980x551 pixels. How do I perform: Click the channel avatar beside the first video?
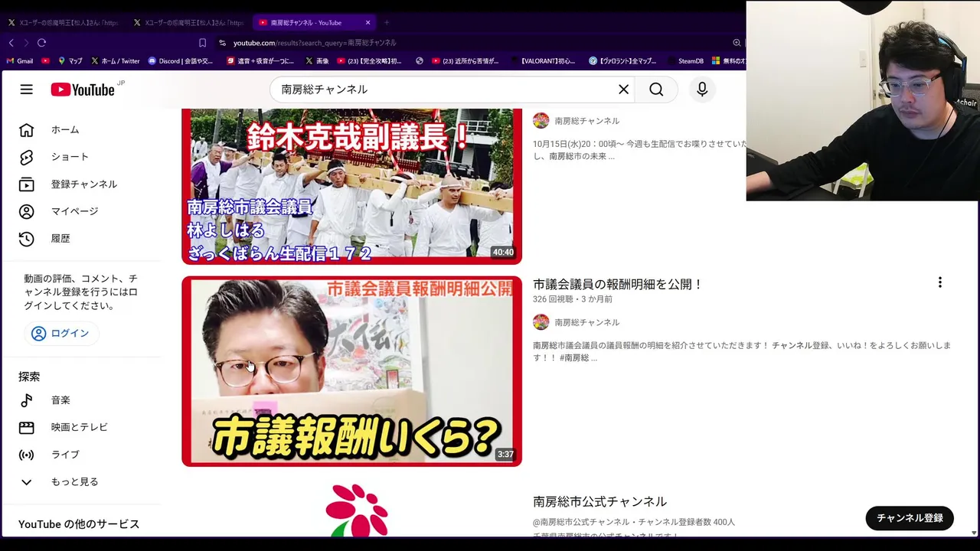541,121
